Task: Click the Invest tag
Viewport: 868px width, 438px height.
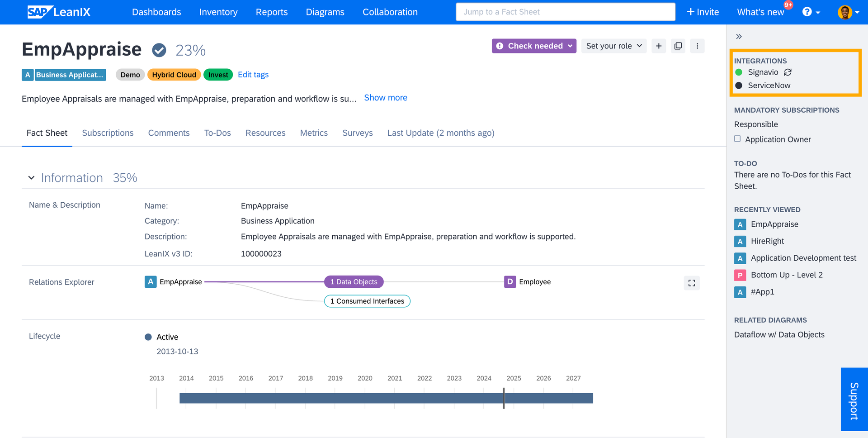Action: pos(218,75)
